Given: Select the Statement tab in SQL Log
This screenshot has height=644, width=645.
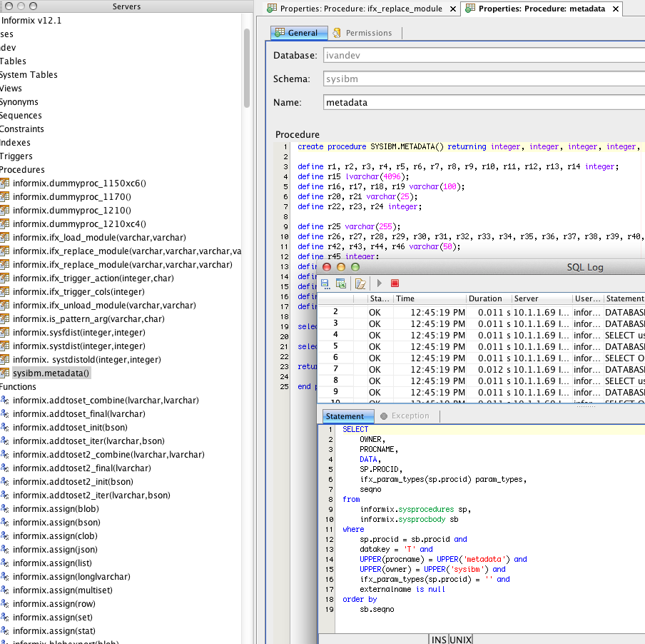Looking at the screenshot, I should coord(345,416).
